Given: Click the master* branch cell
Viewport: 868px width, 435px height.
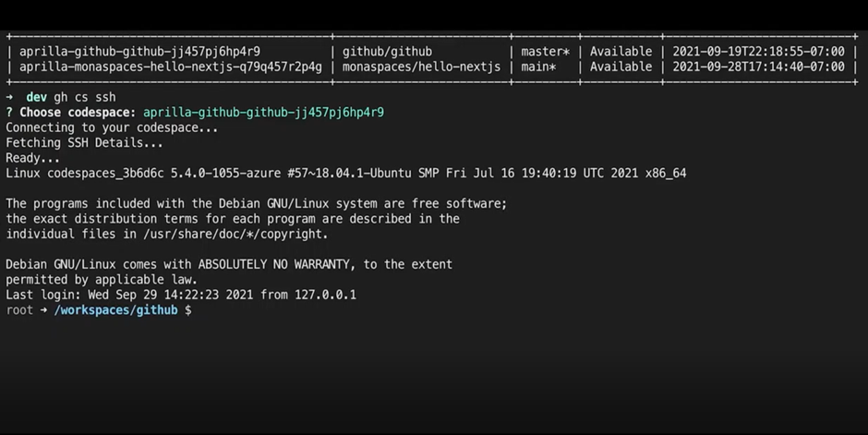Looking at the screenshot, I should click(x=545, y=52).
